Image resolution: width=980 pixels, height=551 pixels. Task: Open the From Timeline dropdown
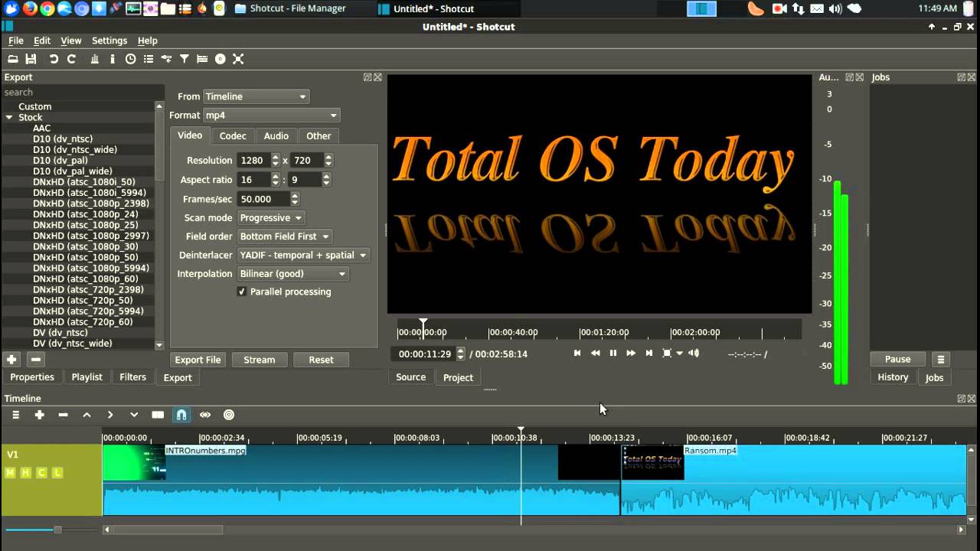pos(256,96)
